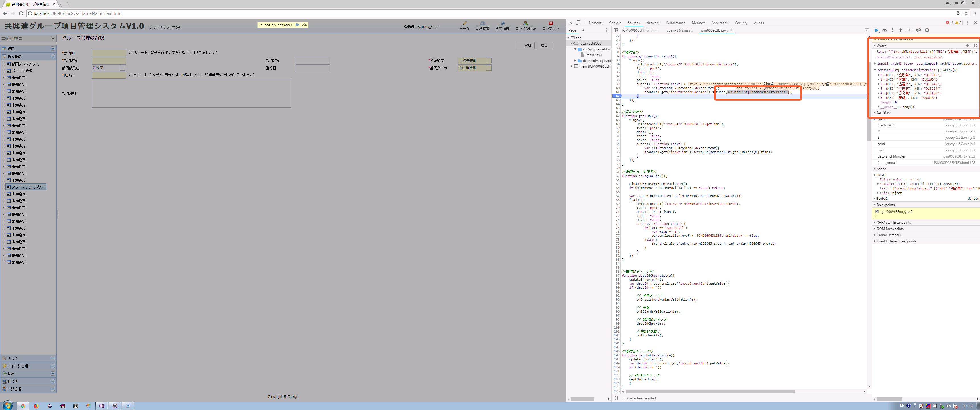Expand XHR/fetch Breakpoints section
Viewport: 980px width, 410px height.
pos(875,223)
